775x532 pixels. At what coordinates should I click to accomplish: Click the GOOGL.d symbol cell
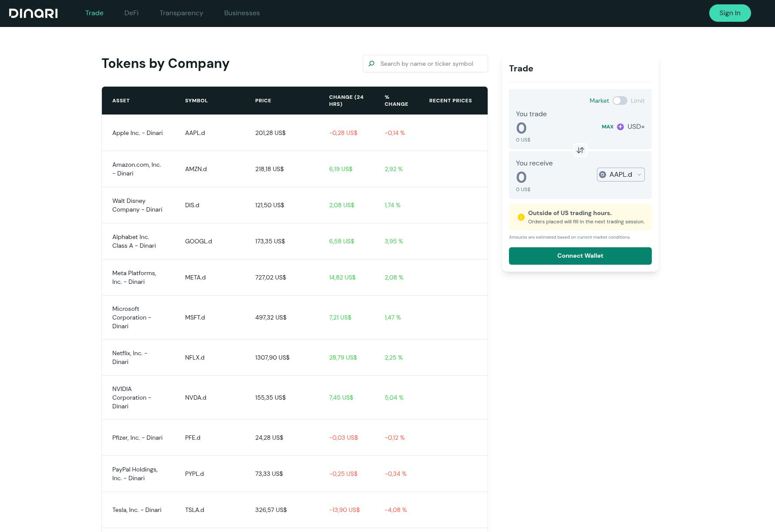[x=199, y=241]
